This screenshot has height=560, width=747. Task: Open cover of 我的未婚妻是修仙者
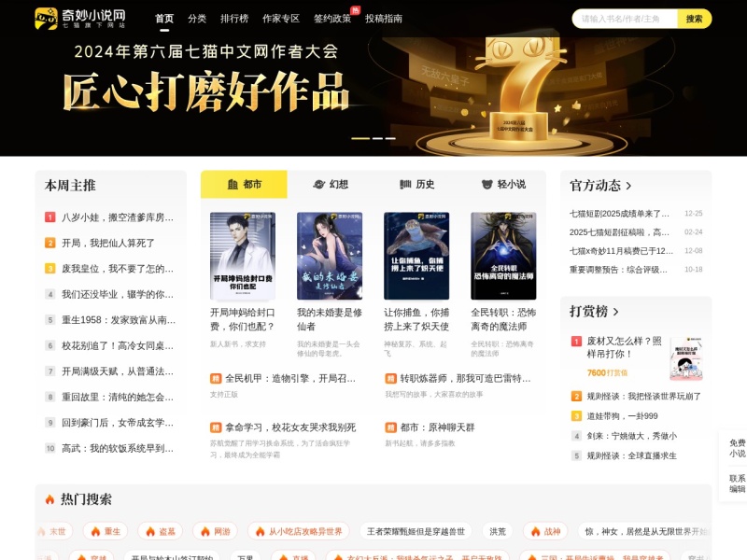pos(330,256)
